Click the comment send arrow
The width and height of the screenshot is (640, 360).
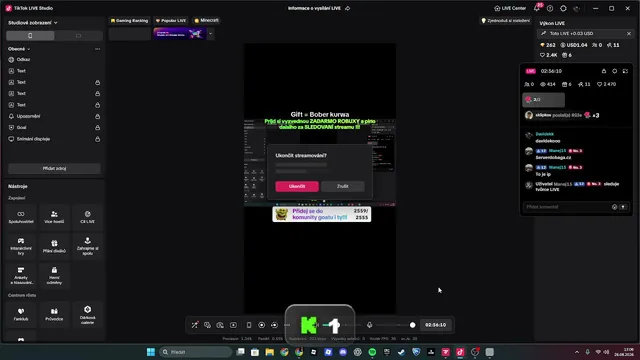(x=623, y=207)
